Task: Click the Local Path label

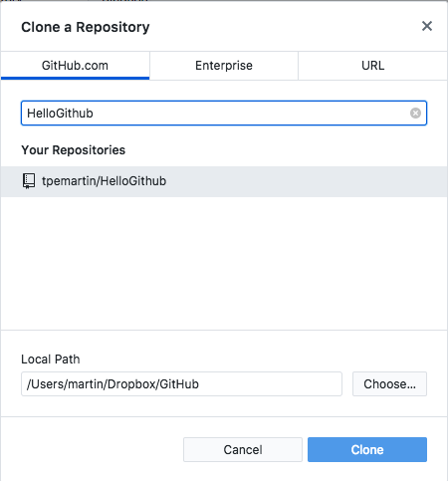Action: pyautogui.click(x=51, y=360)
